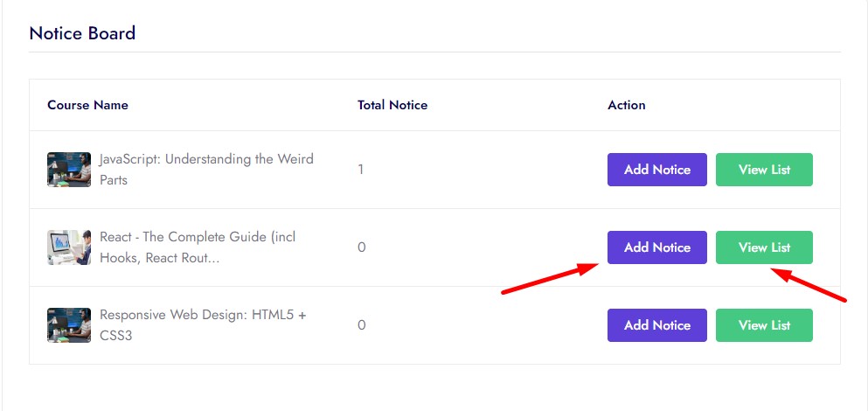868x411 pixels.
Task: Click the Total Notice column header
Action: point(392,105)
